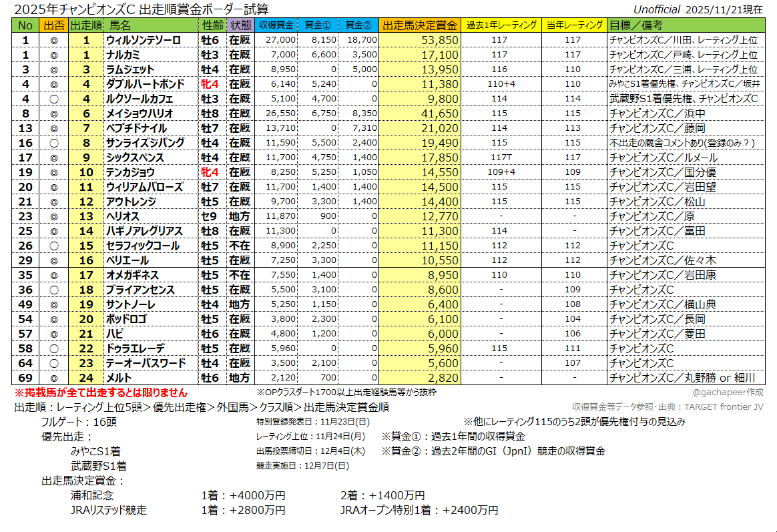
Task: Select the yellow 53,850 prize money cell
Action: [420, 40]
